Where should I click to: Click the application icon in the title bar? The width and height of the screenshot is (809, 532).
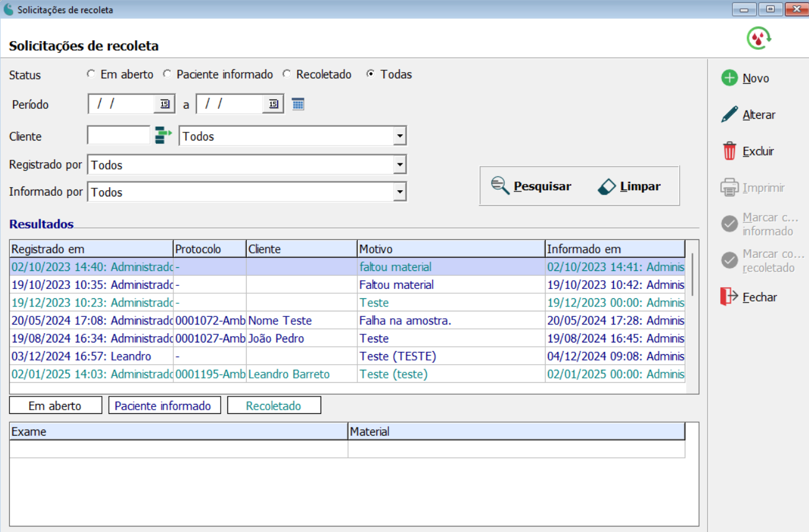9,10
